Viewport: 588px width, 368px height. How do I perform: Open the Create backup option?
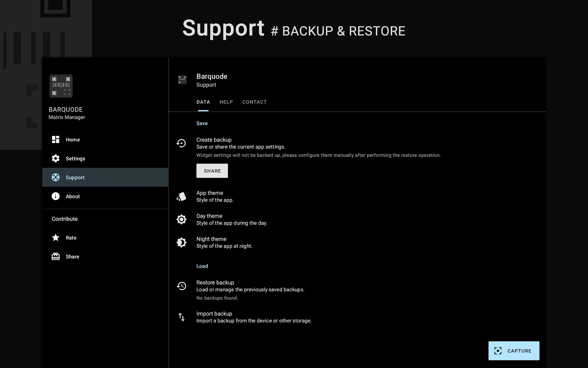click(x=357, y=158)
